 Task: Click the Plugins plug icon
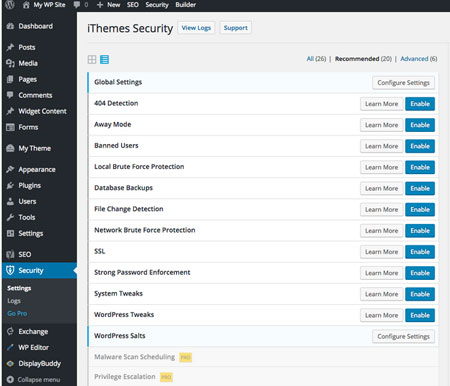(x=10, y=185)
